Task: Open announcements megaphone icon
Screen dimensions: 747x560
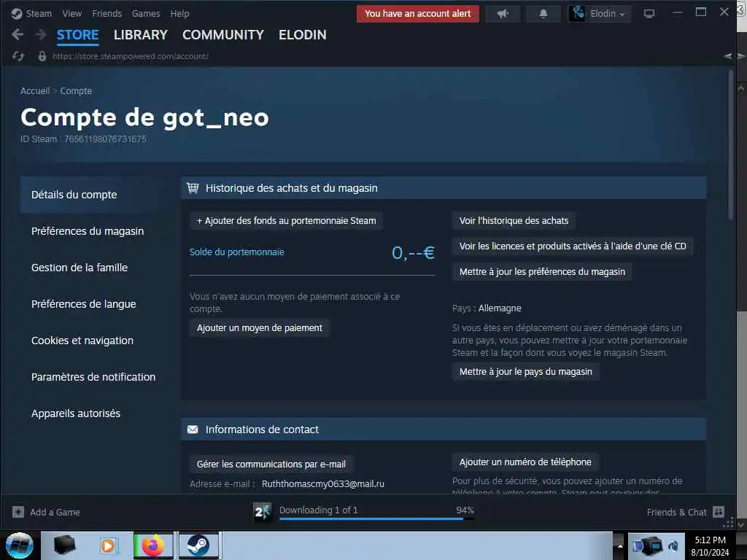Action: coord(503,14)
